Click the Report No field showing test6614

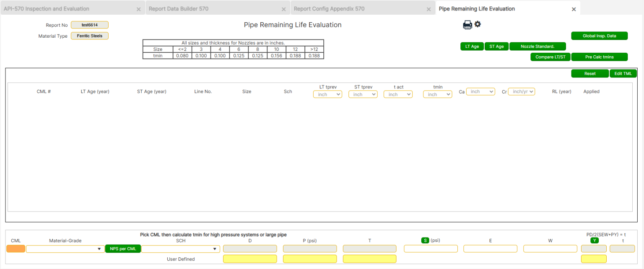point(89,25)
